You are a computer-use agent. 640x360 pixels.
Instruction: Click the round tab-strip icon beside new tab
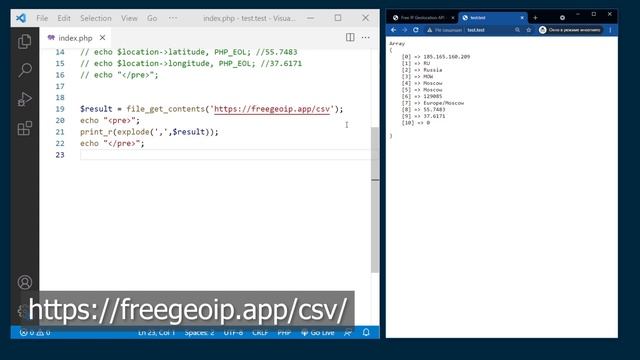pos(562,18)
